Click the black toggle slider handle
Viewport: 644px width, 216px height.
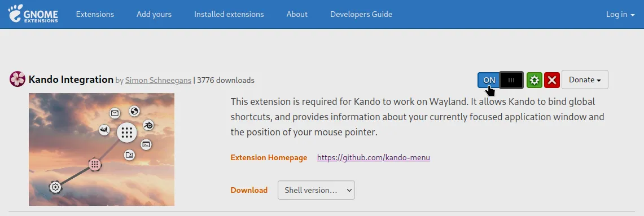point(511,80)
